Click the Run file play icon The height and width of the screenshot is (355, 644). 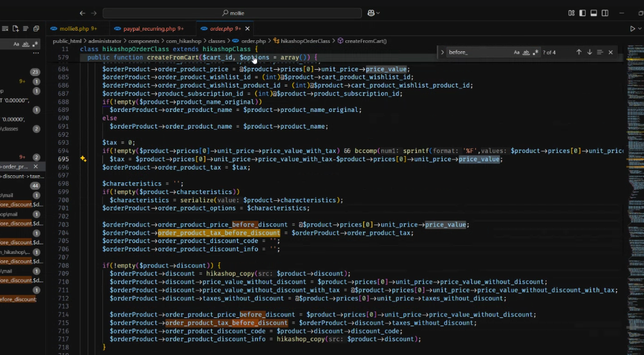632,29
